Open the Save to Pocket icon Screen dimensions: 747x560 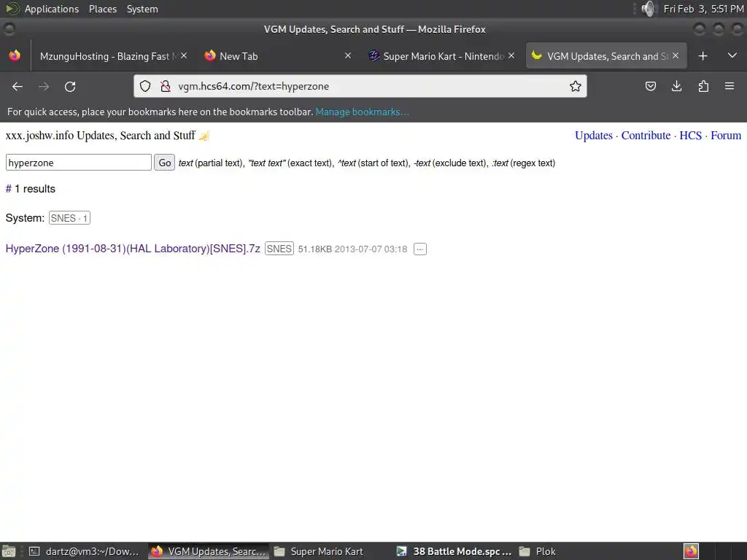pos(650,86)
